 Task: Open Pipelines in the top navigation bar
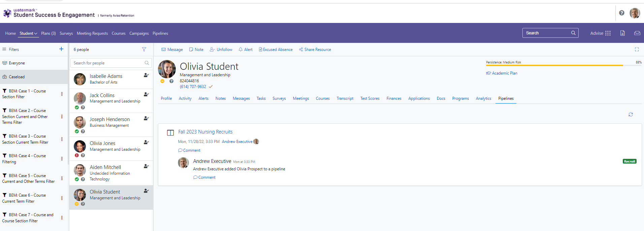pos(160,33)
